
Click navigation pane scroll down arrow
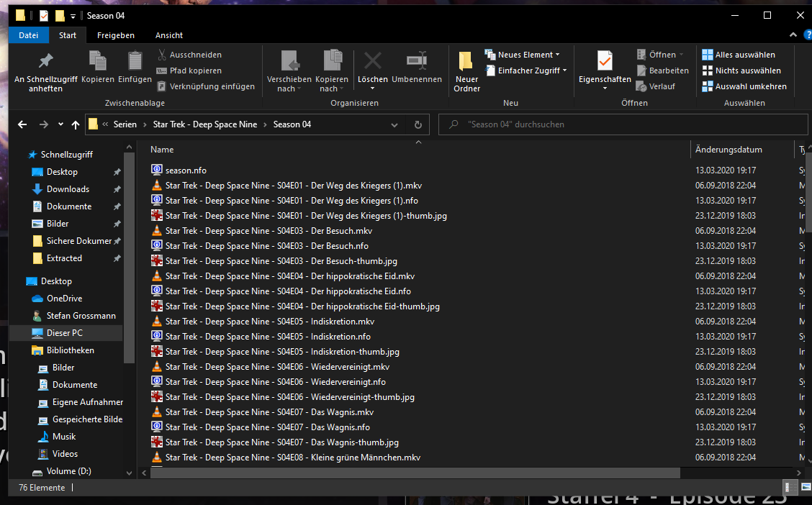[x=129, y=473]
